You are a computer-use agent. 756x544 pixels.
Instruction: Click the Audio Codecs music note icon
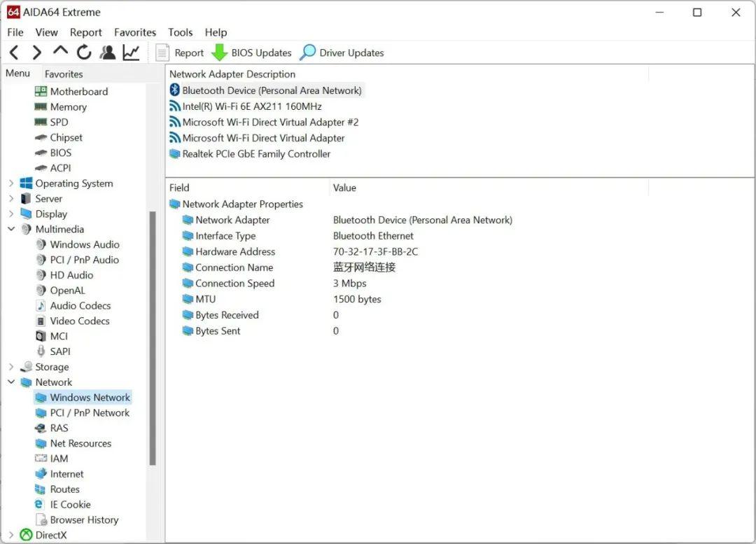tap(41, 305)
